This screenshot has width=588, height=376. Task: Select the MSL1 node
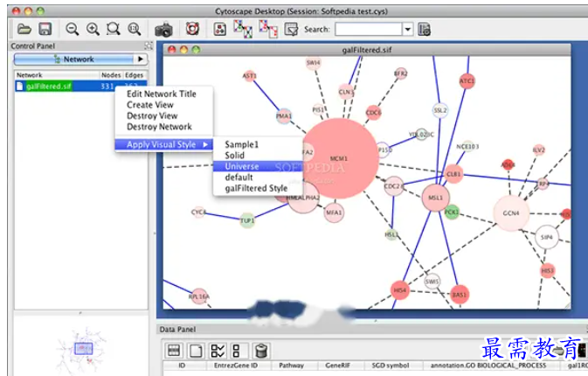pos(435,198)
